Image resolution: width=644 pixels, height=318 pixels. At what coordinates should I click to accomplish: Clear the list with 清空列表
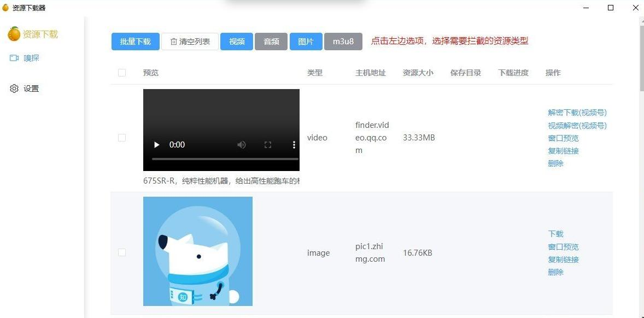point(190,42)
